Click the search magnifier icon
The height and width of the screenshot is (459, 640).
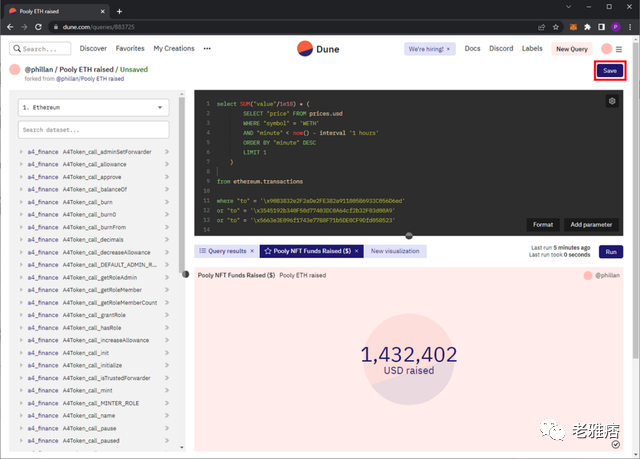(x=17, y=49)
